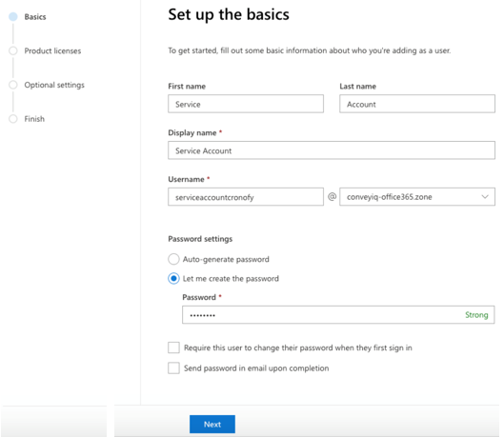Image resolution: width=504 pixels, height=437 pixels.
Task: Click the Set up the basics heading
Action: coord(229,15)
